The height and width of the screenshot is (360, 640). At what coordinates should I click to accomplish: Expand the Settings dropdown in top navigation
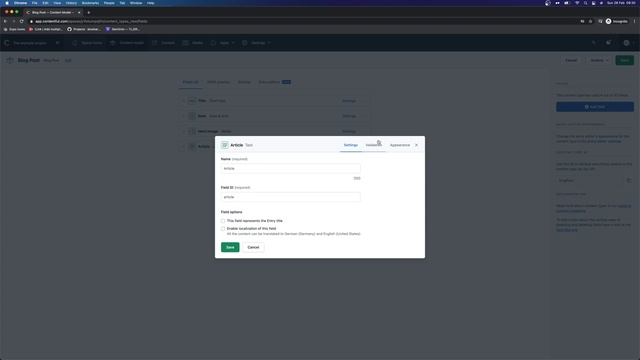pyautogui.click(x=256, y=43)
